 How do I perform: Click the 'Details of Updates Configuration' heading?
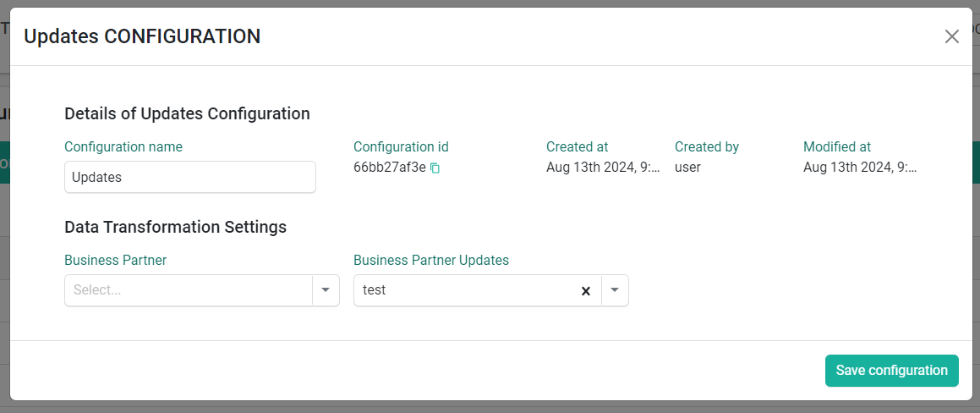[x=188, y=114]
